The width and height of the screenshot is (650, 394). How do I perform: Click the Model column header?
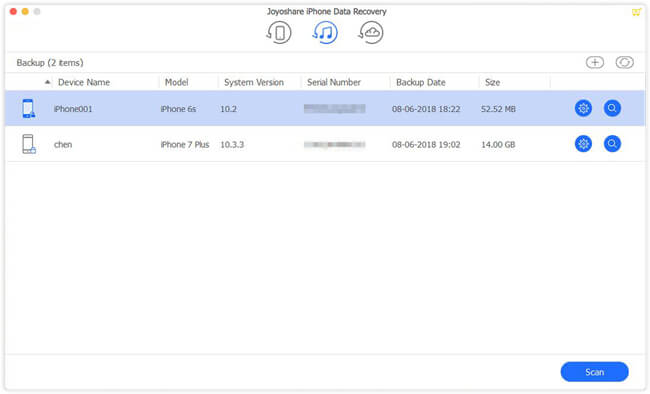click(x=177, y=82)
